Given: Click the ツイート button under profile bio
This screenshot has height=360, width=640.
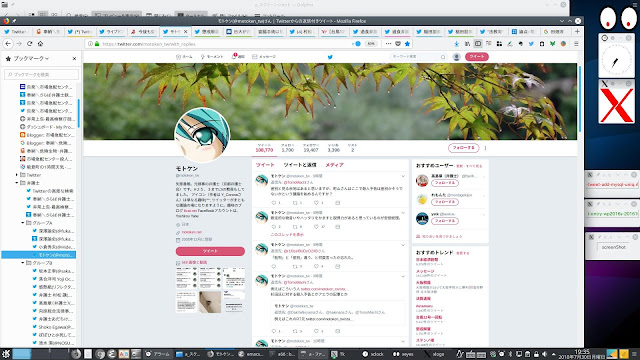Looking at the screenshot, I should tap(210, 251).
